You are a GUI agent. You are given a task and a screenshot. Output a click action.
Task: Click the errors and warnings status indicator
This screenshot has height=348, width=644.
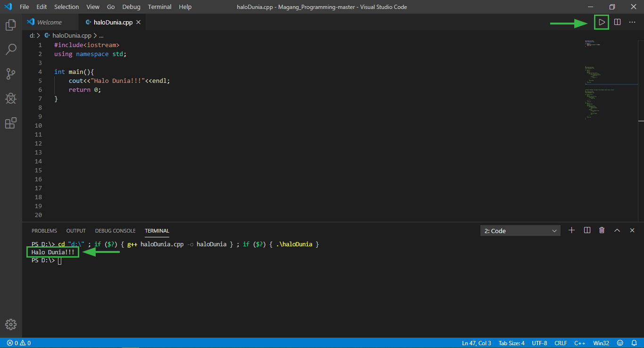click(x=19, y=343)
